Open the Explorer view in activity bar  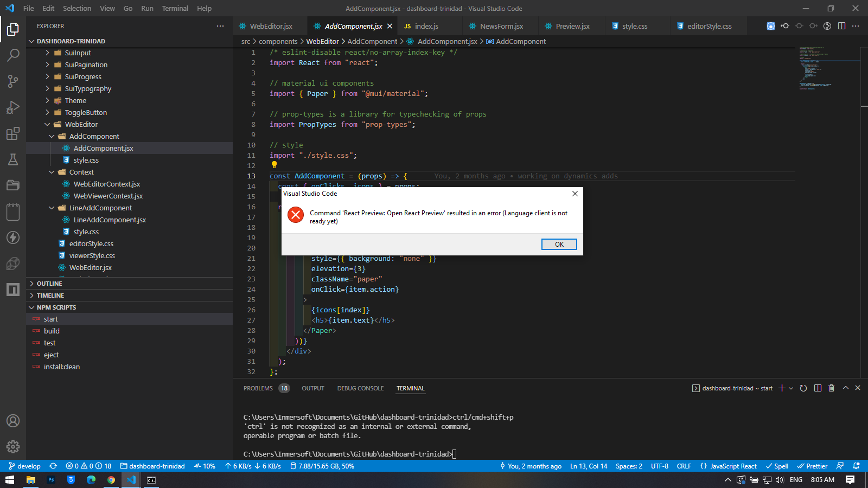[13, 29]
